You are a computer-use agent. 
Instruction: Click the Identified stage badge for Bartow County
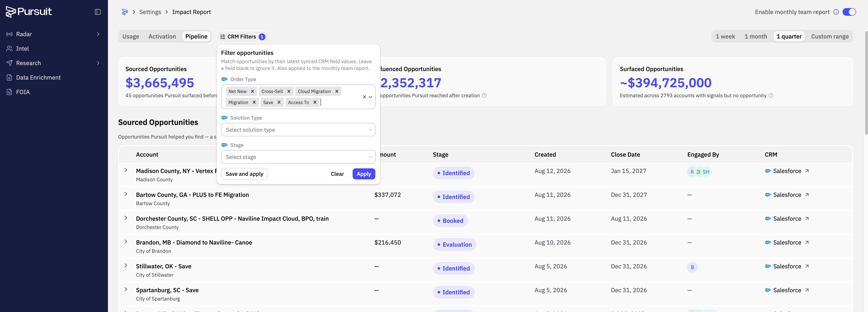(454, 197)
